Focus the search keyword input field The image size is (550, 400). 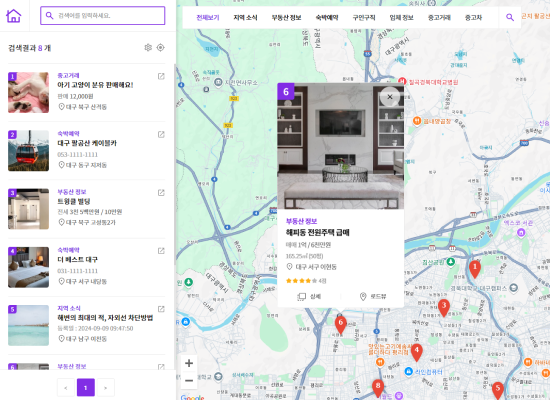(x=102, y=16)
